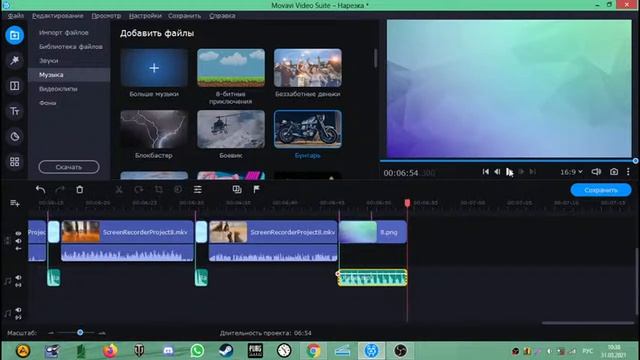640x360 pixels.
Task: Redo the undone action
Action: (x=60, y=189)
